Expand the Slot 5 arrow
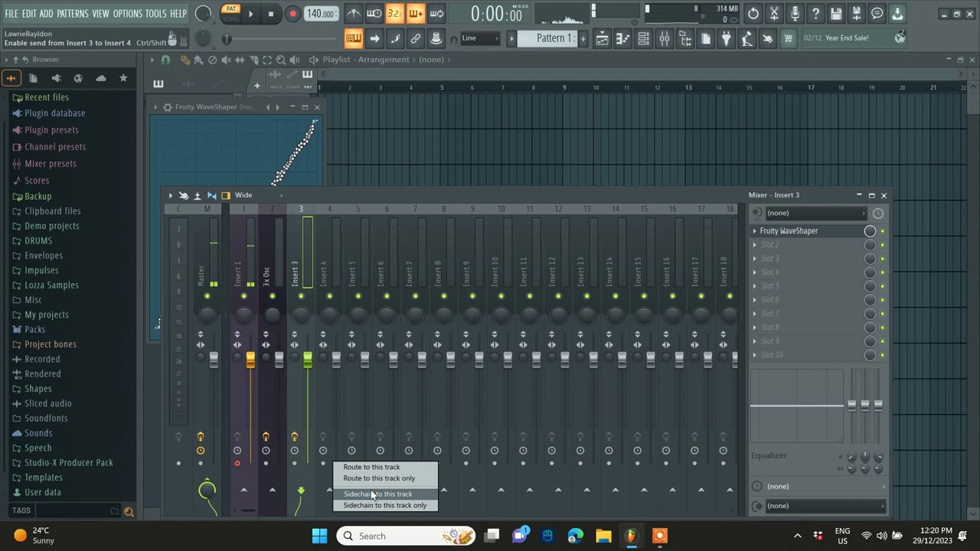Viewport: 980px width, 551px height. (x=754, y=286)
